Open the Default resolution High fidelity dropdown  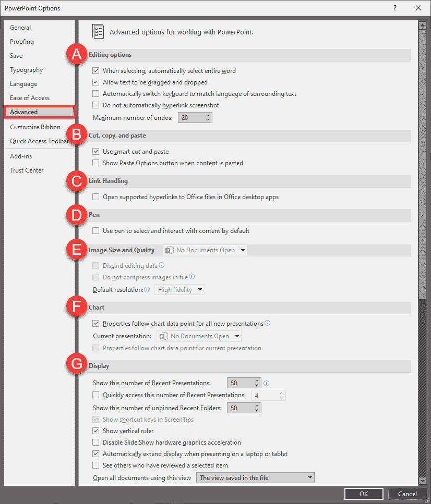pos(200,289)
